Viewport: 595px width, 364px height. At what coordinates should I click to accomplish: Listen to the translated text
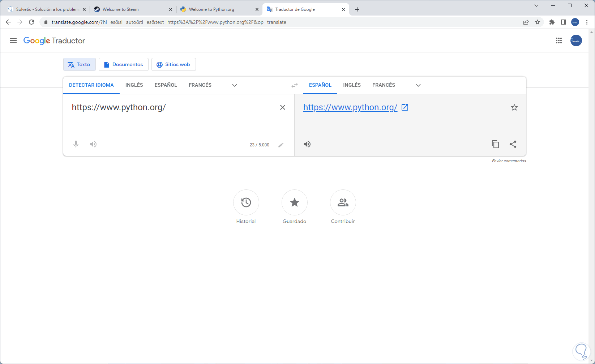307,144
